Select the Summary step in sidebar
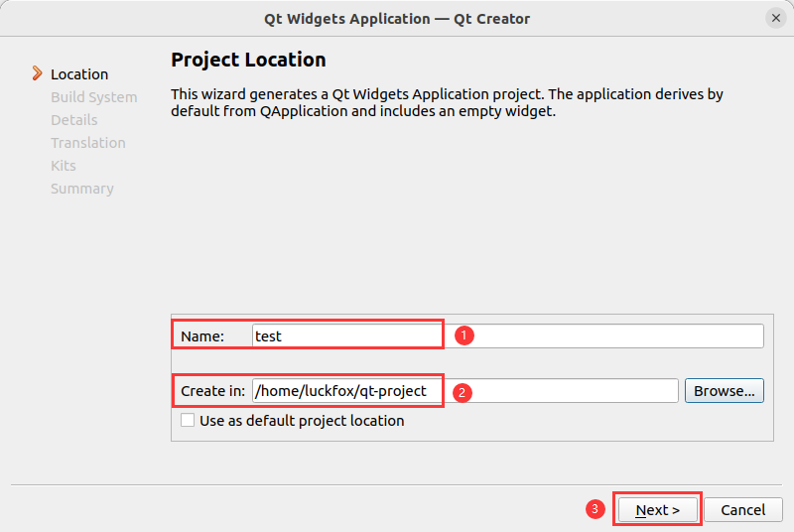Image resolution: width=794 pixels, height=532 pixels. (82, 189)
